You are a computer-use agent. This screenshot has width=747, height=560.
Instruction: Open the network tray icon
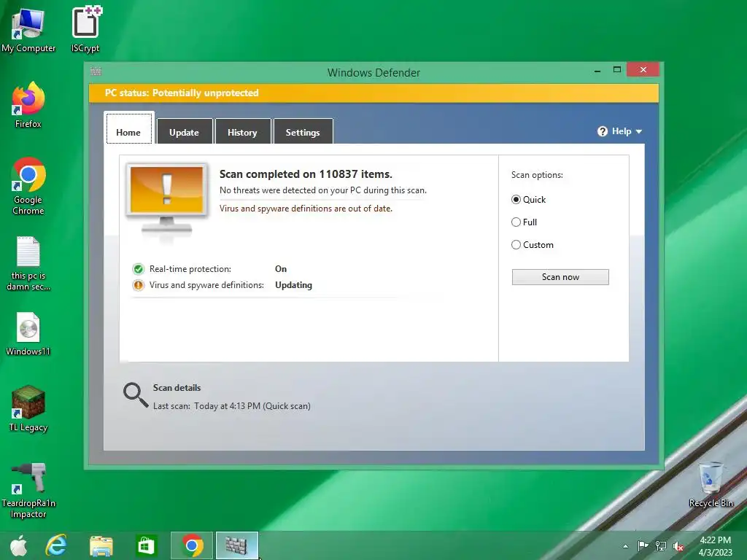661,546
